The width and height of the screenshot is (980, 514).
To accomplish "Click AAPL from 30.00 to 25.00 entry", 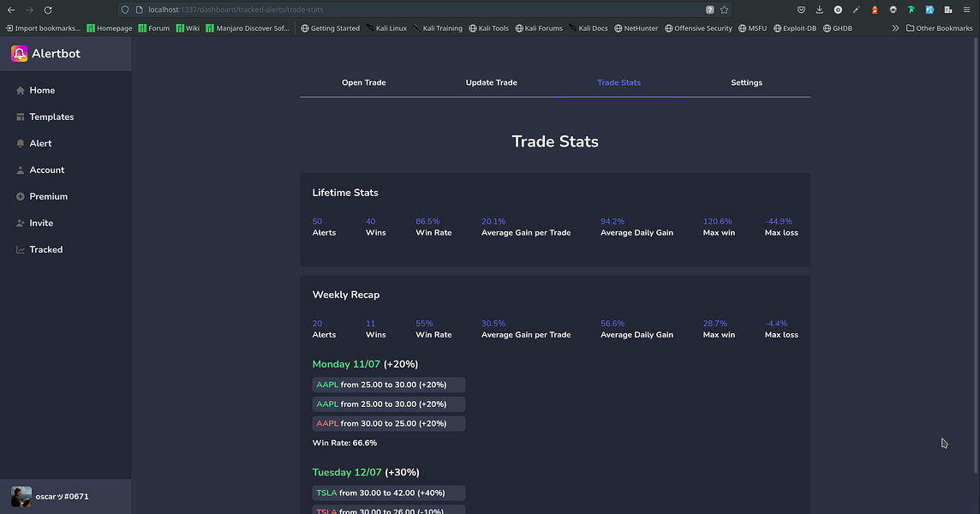I will tap(388, 423).
